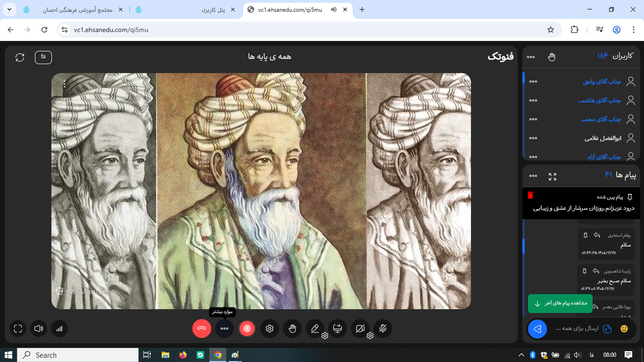Open the Chrome tab search dropdown
The image size is (644, 362).
click(x=9, y=9)
